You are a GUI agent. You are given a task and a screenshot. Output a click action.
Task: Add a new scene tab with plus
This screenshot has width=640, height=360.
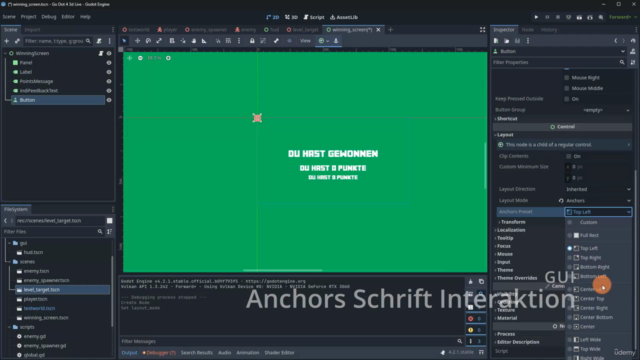[x=390, y=30]
